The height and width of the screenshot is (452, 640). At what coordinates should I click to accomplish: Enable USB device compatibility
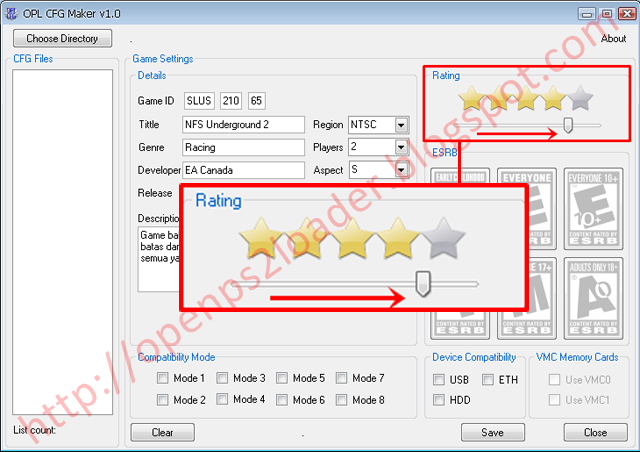coord(439,380)
